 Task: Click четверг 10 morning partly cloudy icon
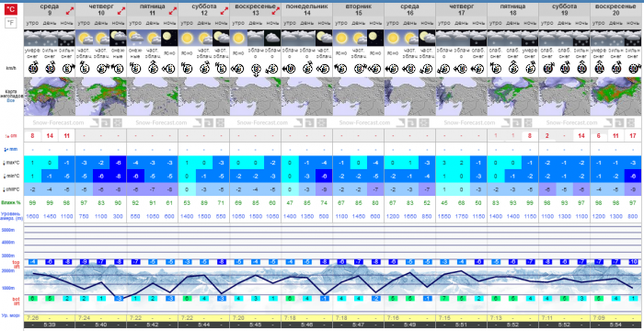click(x=85, y=38)
